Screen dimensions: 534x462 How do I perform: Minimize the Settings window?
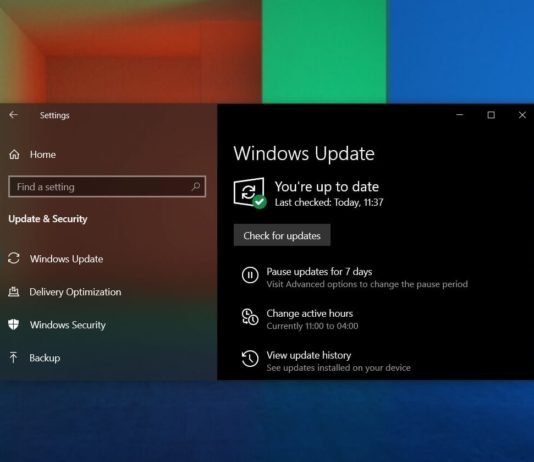coord(460,115)
